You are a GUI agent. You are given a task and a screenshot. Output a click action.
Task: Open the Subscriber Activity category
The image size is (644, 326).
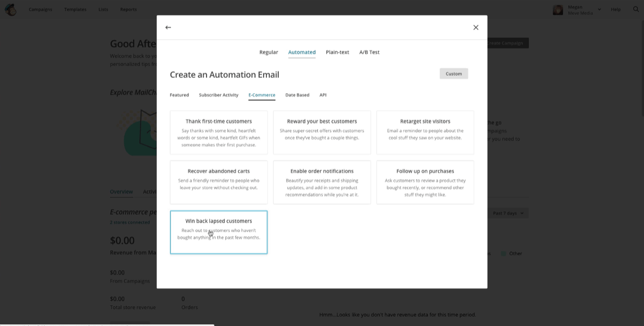point(218,95)
